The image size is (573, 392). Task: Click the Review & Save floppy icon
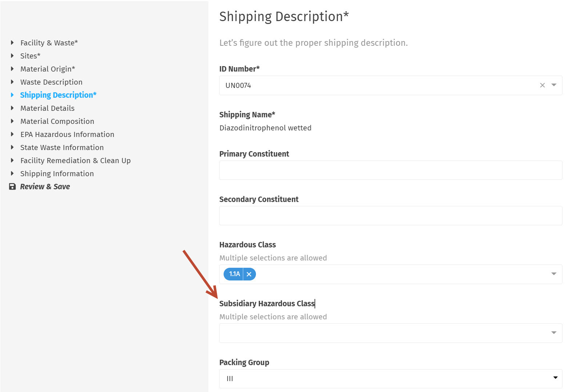point(12,187)
